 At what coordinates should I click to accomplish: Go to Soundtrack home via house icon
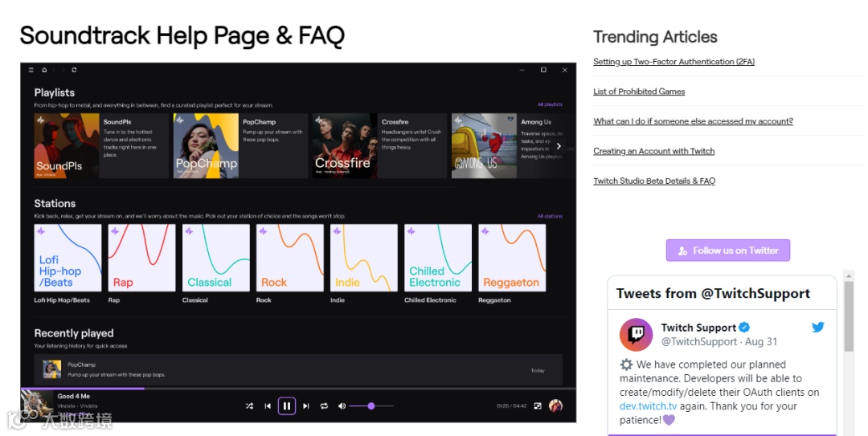44,70
